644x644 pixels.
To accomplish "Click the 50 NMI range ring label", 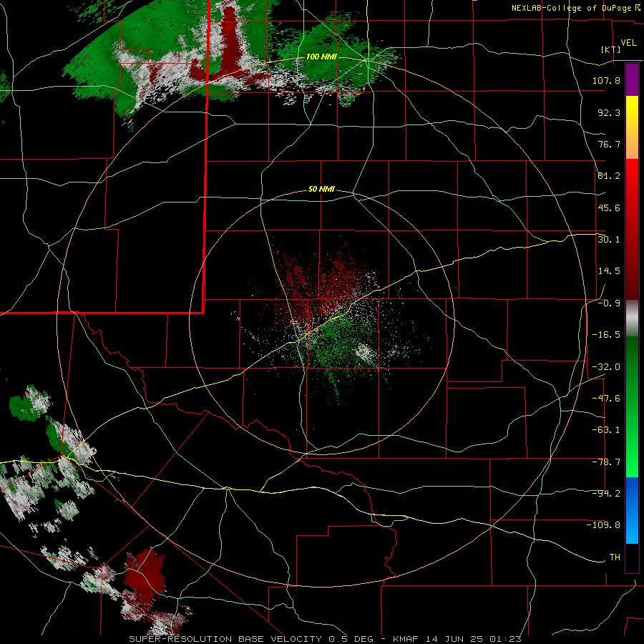I will [321, 190].
